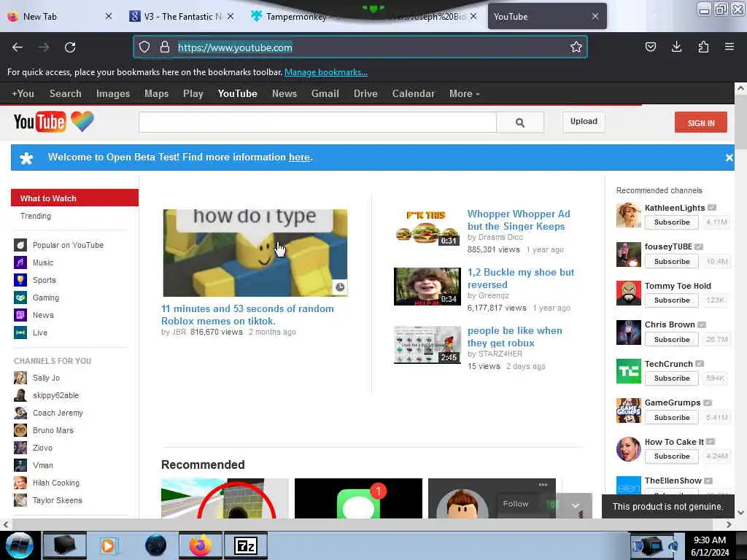
Task: Select Calendar in the Google bar
Action: [413, 94]
